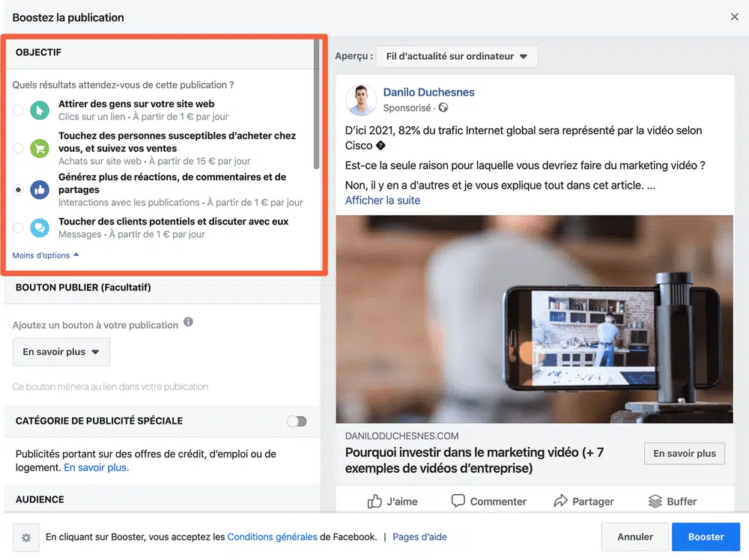Screen dimensions: 749x560
Task: Select the 'Générez plus de réactions' radio button
Action: [x=18, y=189]
